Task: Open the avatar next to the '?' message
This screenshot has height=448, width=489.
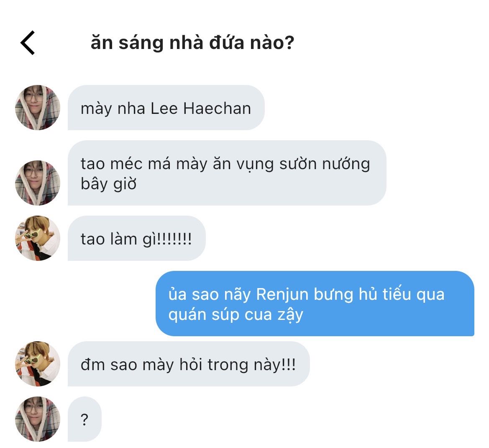Action: [x=38, y=419]
